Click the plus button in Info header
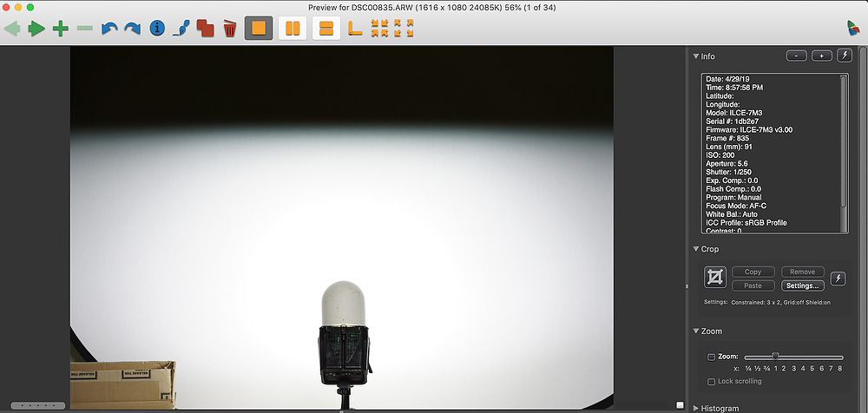The height and width of the screenshot is (413, 868). coord(822,56)
